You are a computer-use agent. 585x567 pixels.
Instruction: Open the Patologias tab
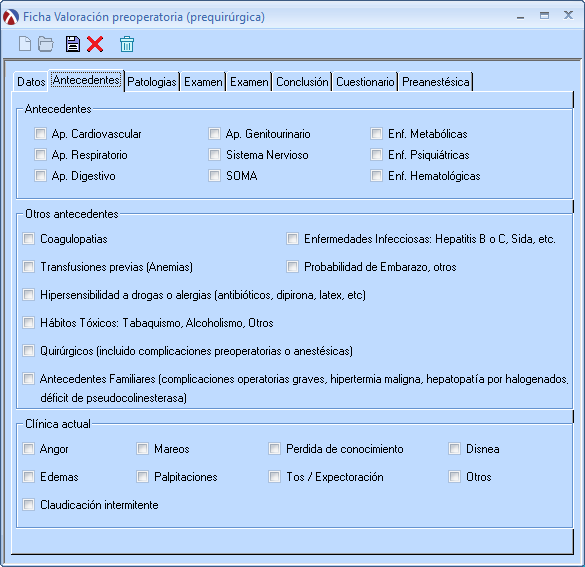click(151, 82)
